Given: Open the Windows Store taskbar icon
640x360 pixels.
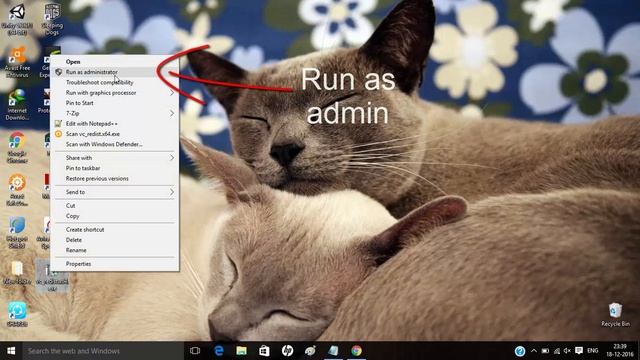Looking at the screenshot, I should [x=264, y=351].
